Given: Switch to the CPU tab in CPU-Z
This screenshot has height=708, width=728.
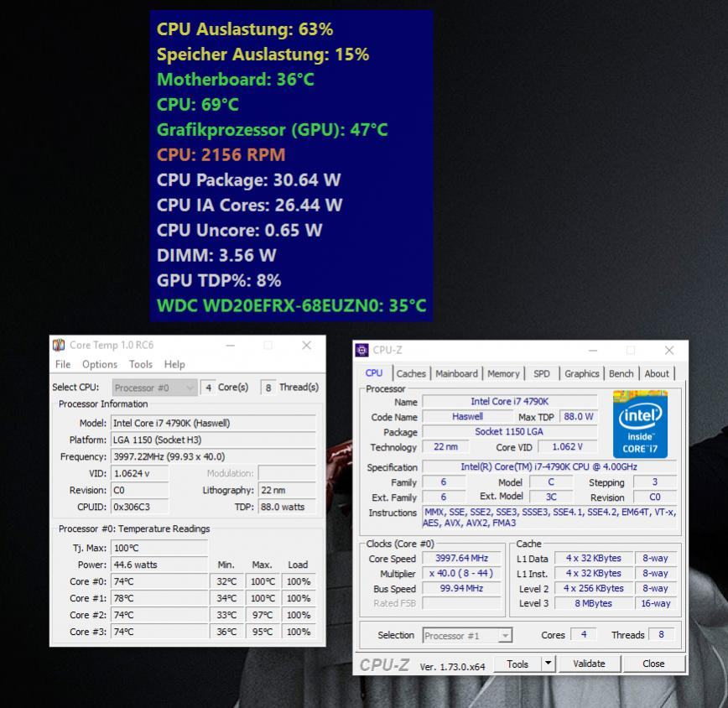Looking at the screenshot, I should pyautogui.click(x=374, y=373).
